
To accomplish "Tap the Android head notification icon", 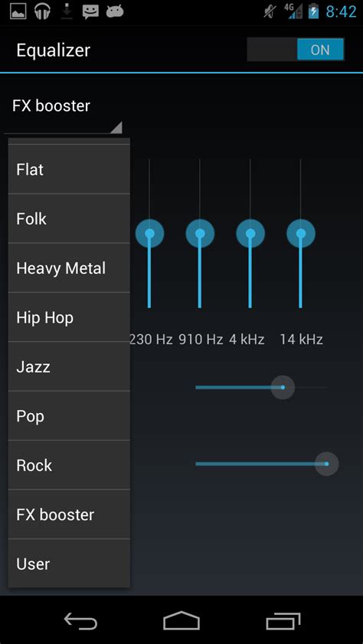I will coord(115,11).
